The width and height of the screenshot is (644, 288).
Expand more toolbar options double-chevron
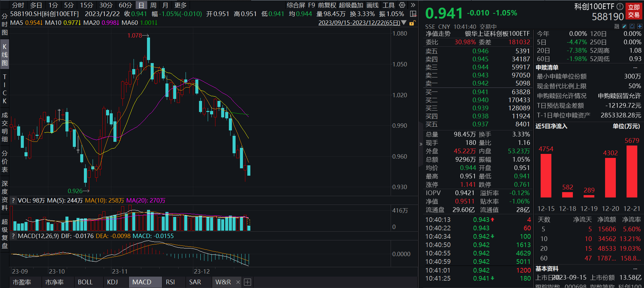(x=413, y=5)
